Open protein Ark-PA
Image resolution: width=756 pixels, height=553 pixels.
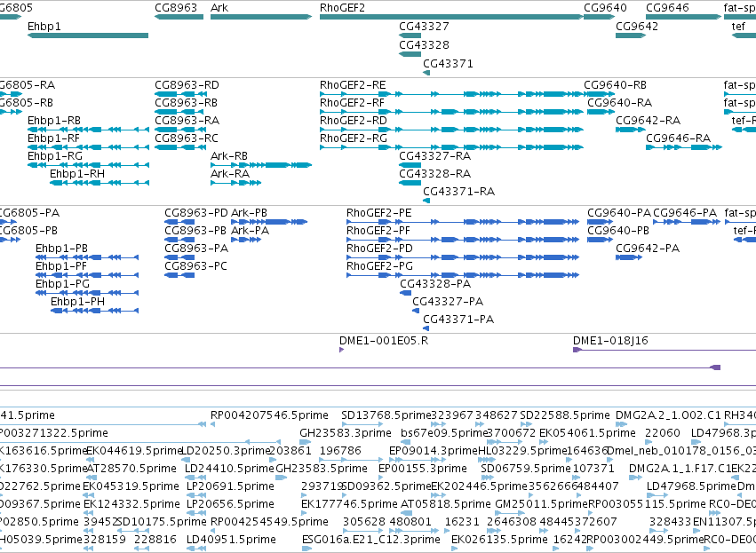pos(246,240)
